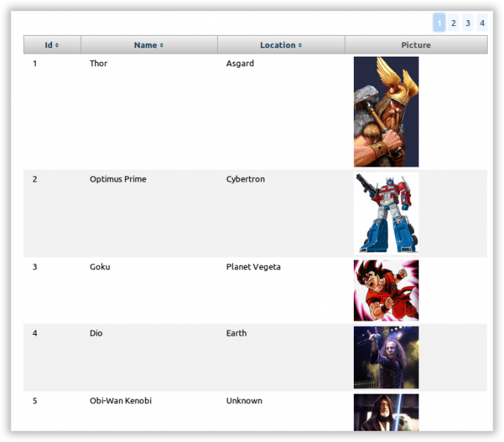Click Goku's picture thumbnail

386,290
